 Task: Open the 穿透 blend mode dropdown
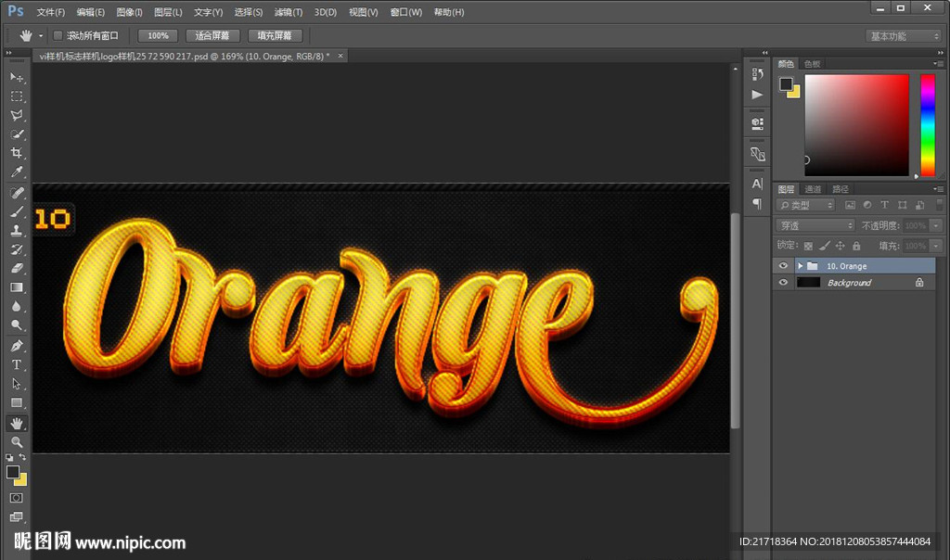coord(815,225)
